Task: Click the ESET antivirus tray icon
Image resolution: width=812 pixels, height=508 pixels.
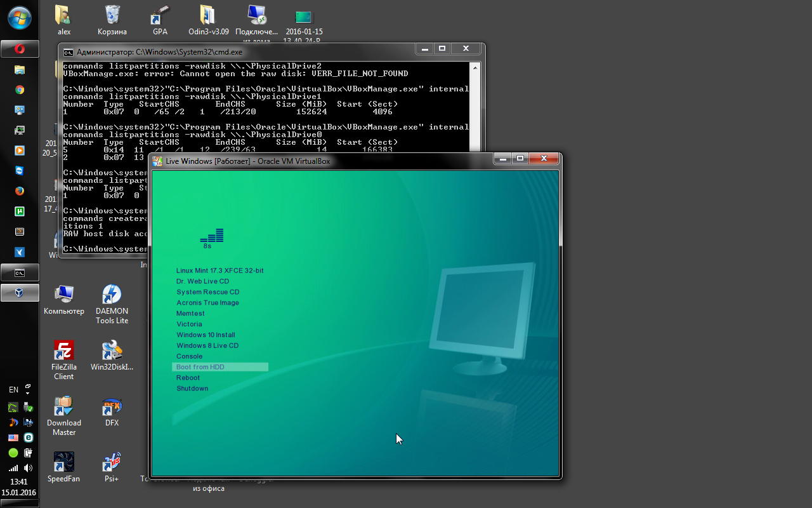Action: (28, 438)
